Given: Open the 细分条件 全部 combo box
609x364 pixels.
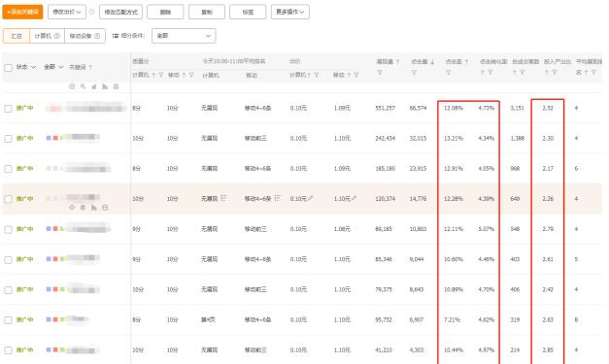Looking at the screenshot, I should coord(184,36).
